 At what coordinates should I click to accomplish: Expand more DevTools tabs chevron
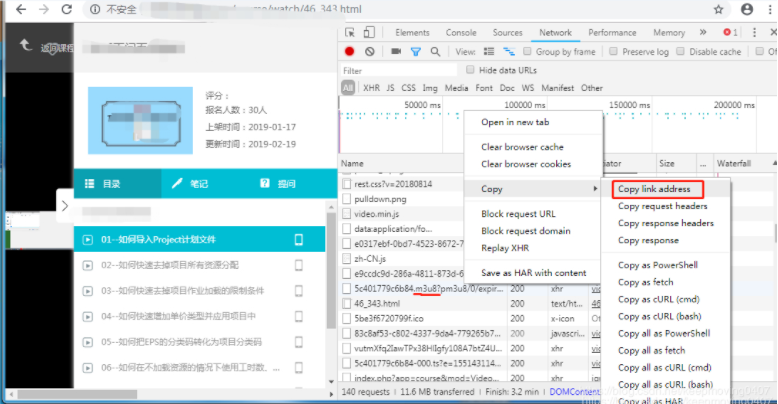703,32
